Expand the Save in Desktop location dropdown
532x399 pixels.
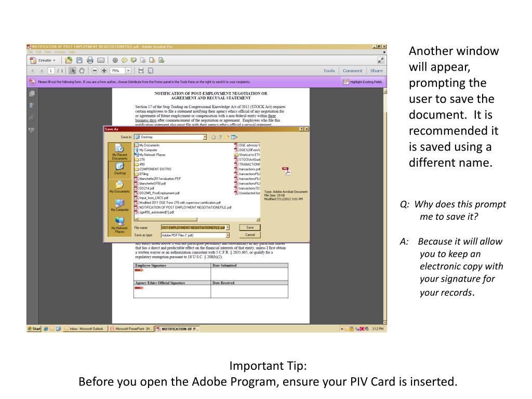(205, 137)
